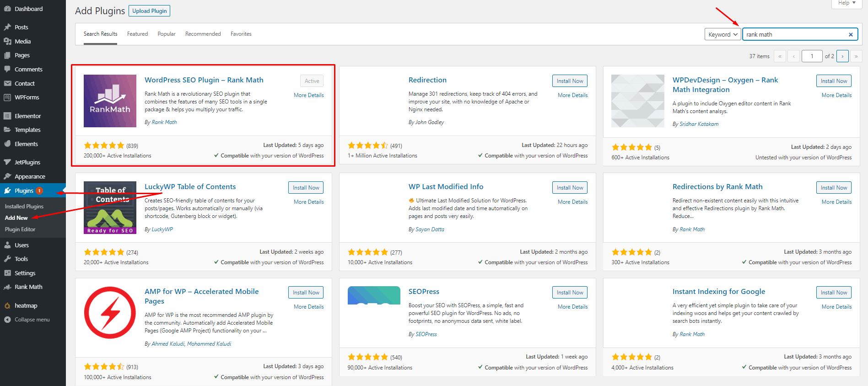
Task: Click the Rank Math sidebar icon
Action: click(7, 287)
